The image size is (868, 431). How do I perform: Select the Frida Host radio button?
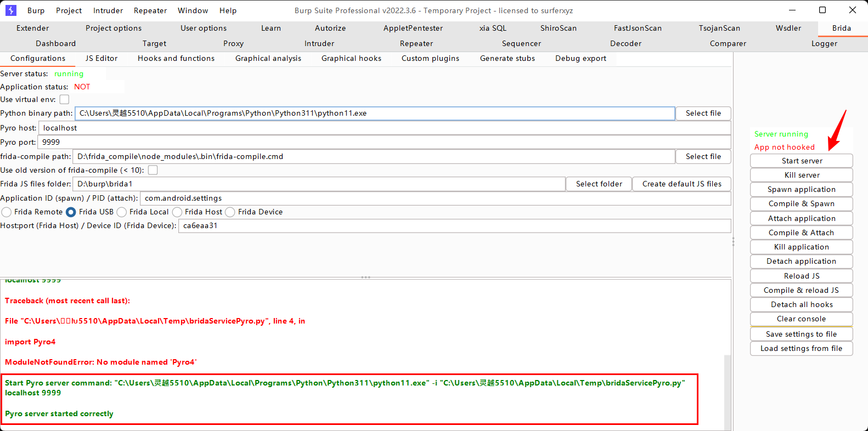(x=177, y=212)
